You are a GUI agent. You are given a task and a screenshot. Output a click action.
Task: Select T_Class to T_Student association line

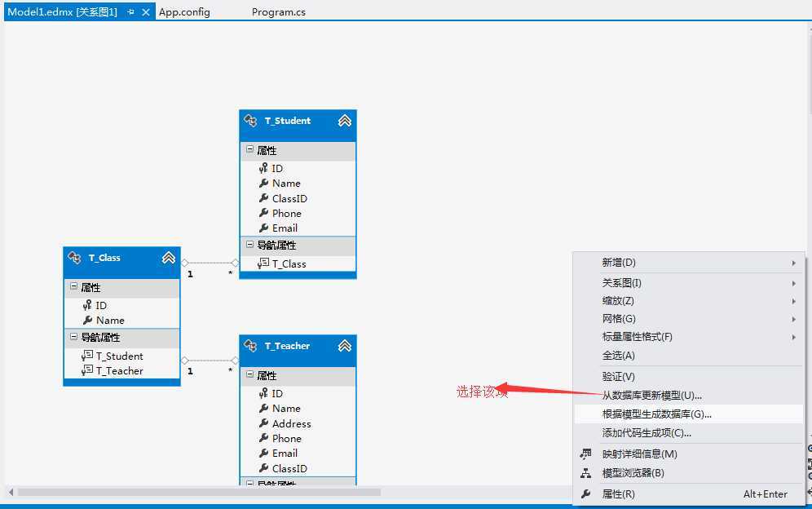[210, 263]
